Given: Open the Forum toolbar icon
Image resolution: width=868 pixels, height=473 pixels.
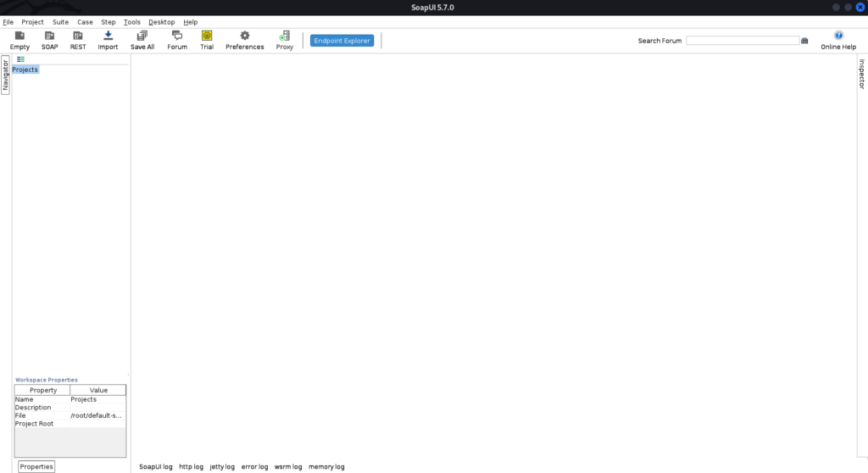Looking at the screenshot, I should point(177,41).
